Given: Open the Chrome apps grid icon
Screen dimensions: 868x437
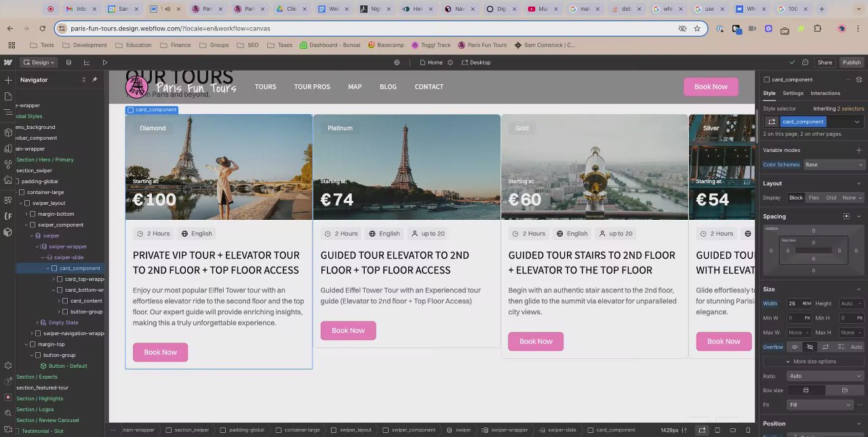Looking at the screenshot, I should pos(12,45).
